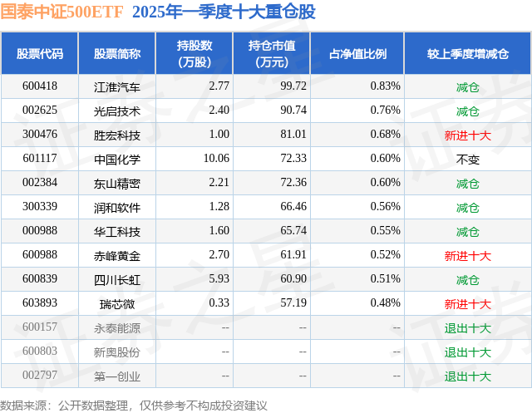The height and width of the screenshot is (413, 532).
Task: Open stock code 002384
Action: pyautogui.click(x=40, y=183)
